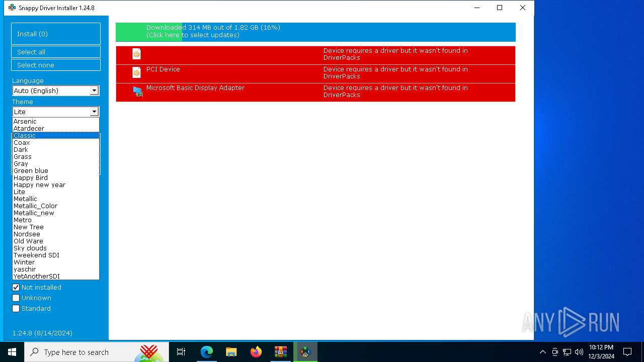Choose the highlighted Classic theme
Screen dimensions: 644x362
pyautogui.click(x=56, y=135)
